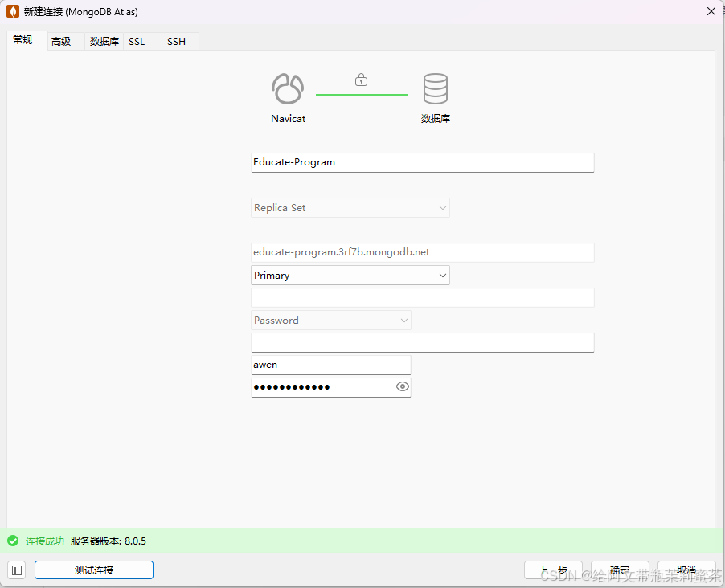Open the 数据库 tab

point(104,41)
